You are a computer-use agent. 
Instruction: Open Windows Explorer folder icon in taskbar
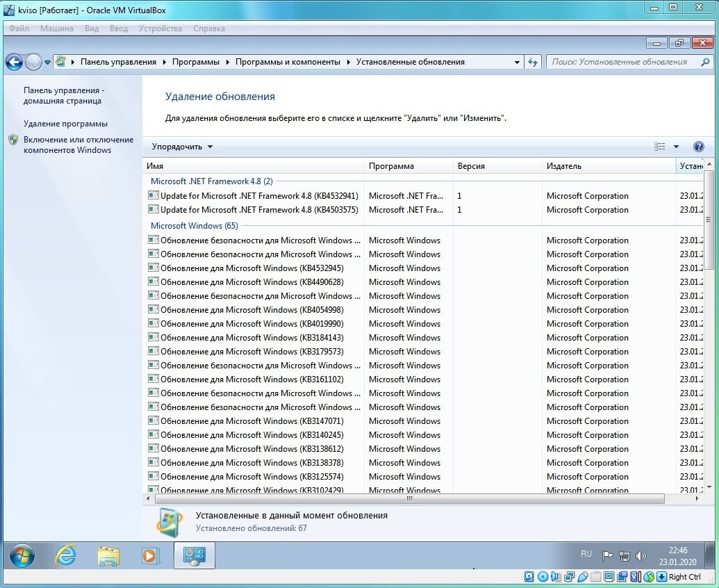click(108, 555)
